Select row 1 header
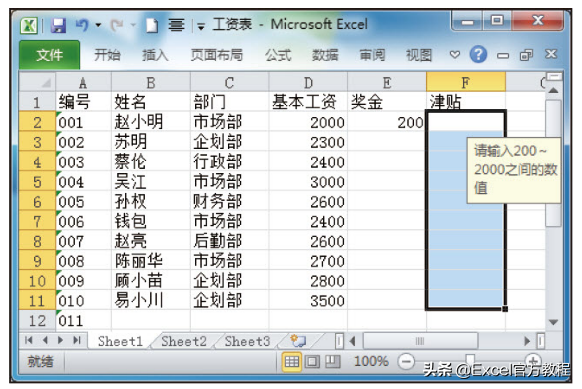This screenshot has width=582, height=389. click(37, 102)
